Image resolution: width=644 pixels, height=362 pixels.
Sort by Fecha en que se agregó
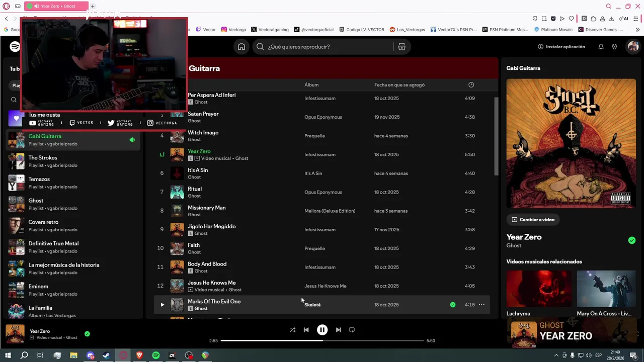point(399,85)
